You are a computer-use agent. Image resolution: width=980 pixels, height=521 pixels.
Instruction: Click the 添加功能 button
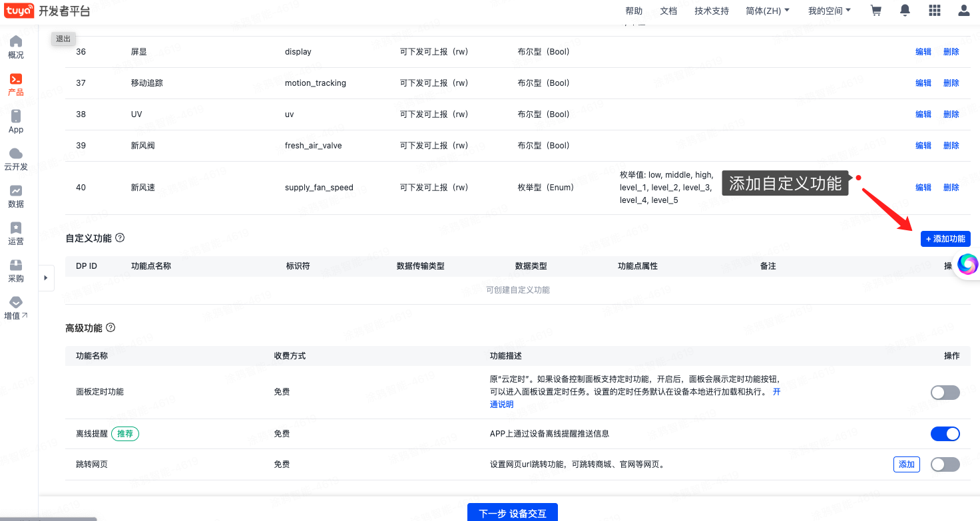[x=945, y=239]
